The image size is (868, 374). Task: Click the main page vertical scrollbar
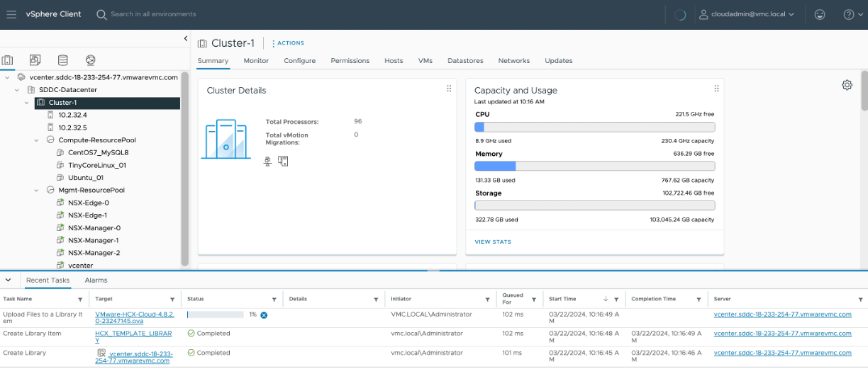coord(864,91)
